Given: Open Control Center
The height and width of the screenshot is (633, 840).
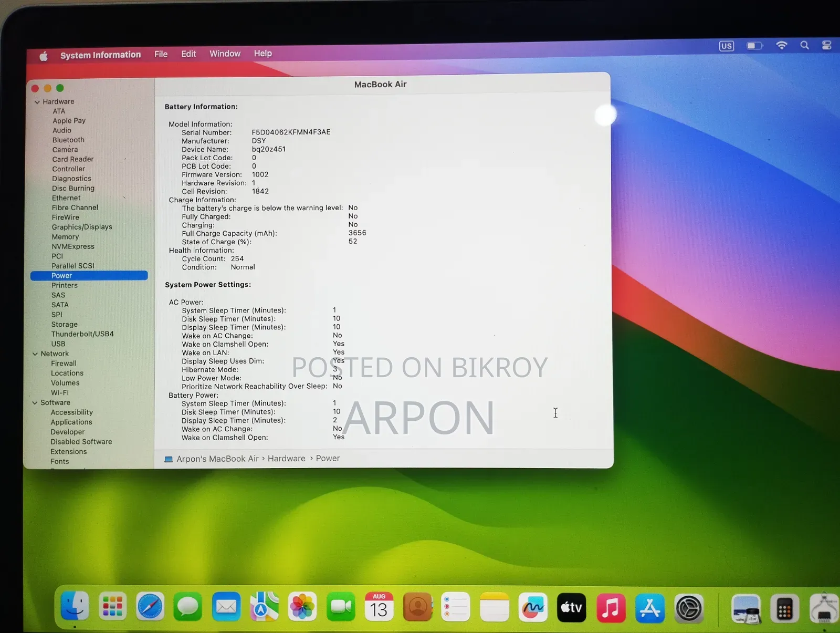Looking at the screenshot, I should 826,45.
